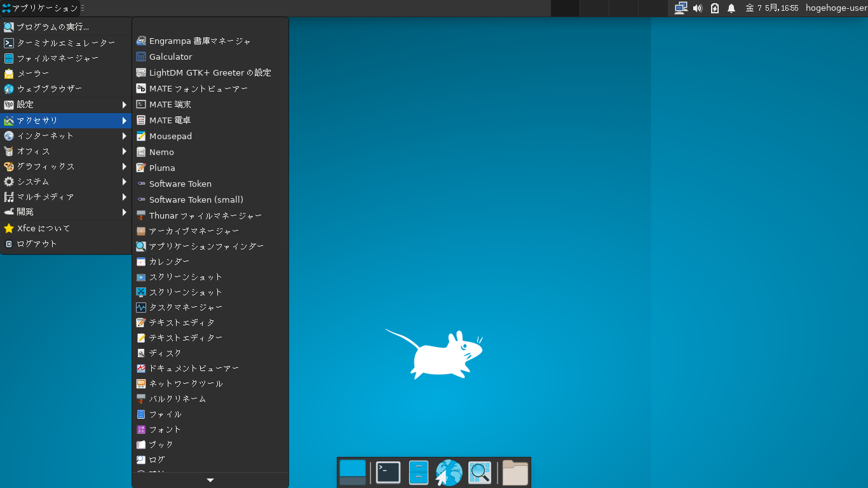The width and height of the screenshot is (868, 488).
Task: Choose プログラムの実行... menu entry
Action: [66, 27]
